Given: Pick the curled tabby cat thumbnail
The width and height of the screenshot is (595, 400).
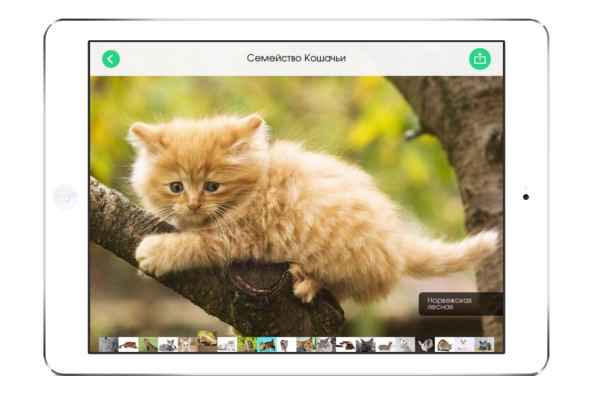Looking at the screenshot, I should (x=444, y=345).
